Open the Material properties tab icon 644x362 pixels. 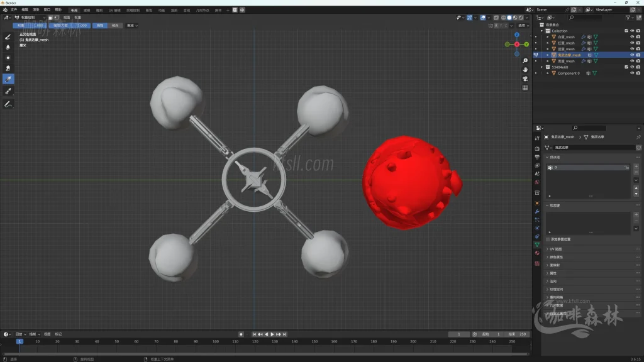[x=537, y=253]
